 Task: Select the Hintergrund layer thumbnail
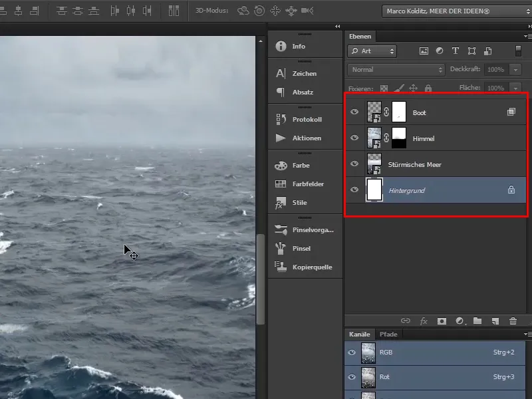click(x=374, y=190)
